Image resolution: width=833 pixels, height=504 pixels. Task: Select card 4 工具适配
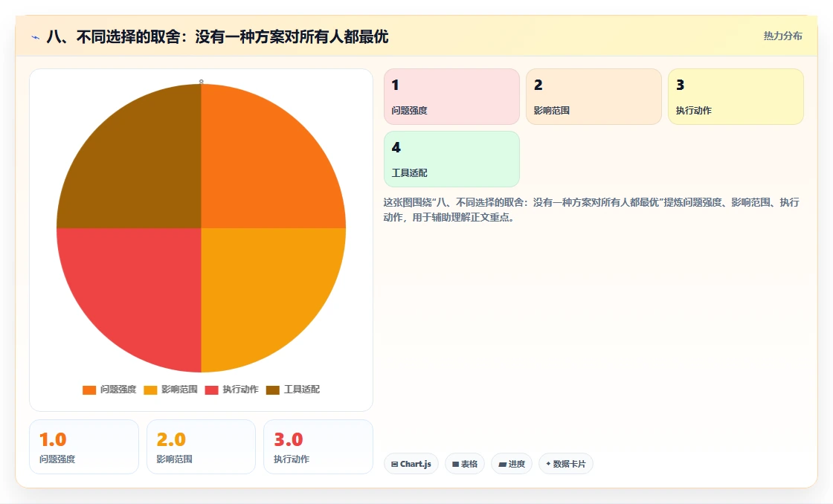[451, 159]
